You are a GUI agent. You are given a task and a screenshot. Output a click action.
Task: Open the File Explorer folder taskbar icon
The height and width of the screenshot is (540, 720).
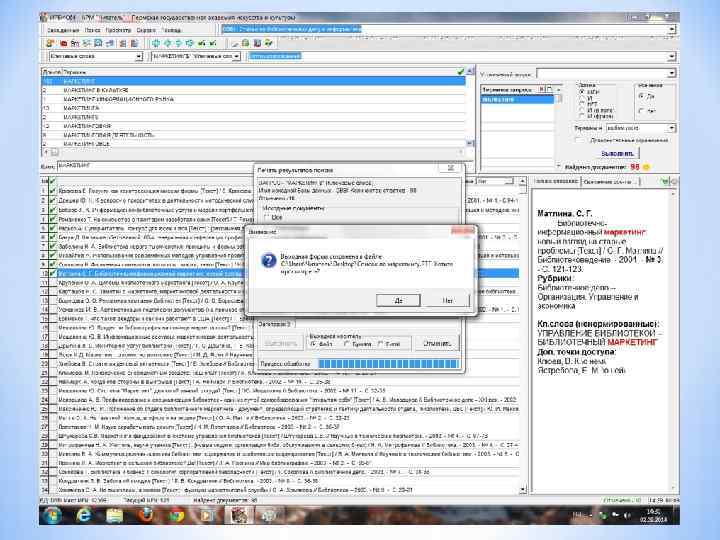click(x=114, y=515)
